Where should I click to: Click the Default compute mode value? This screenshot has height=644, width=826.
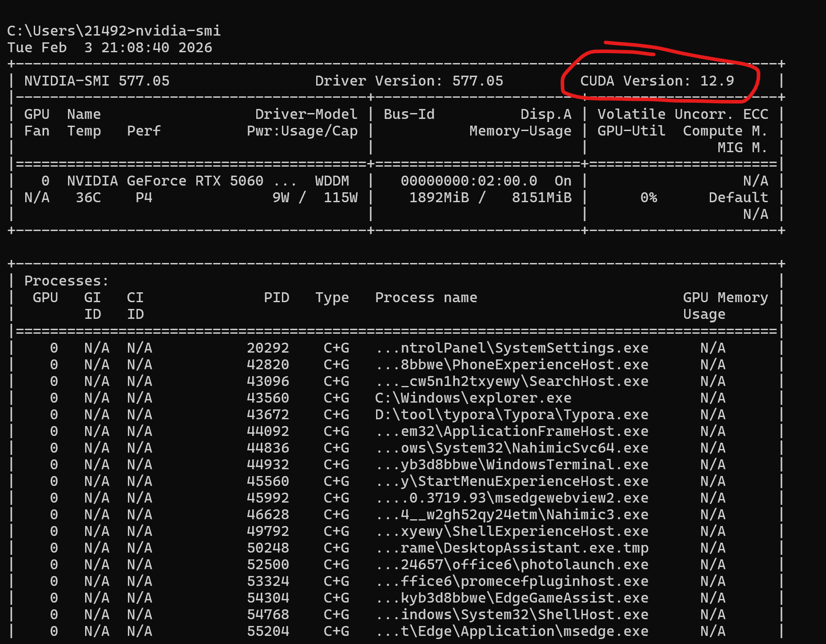tap(738, 198)
